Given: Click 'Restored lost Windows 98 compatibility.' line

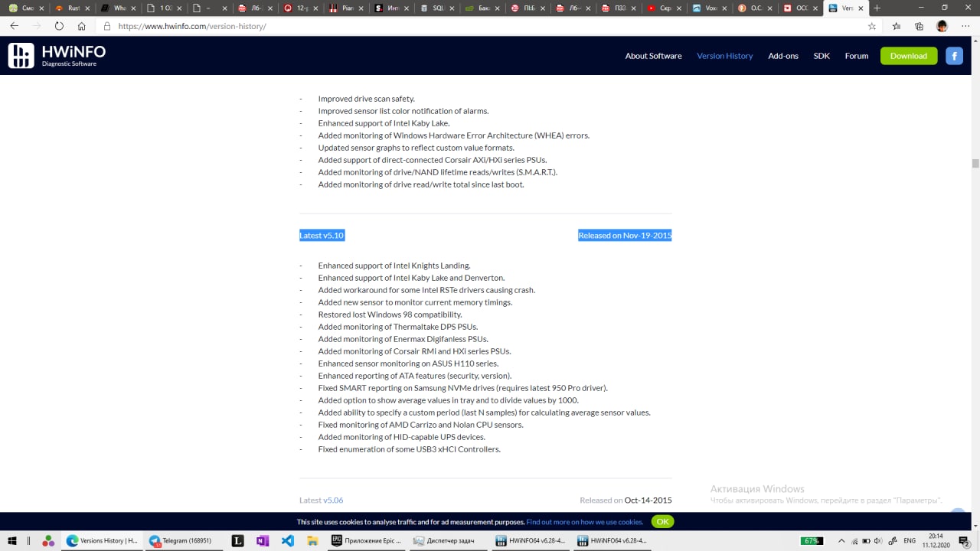Looking at the screenshot, I should [390, 315].
